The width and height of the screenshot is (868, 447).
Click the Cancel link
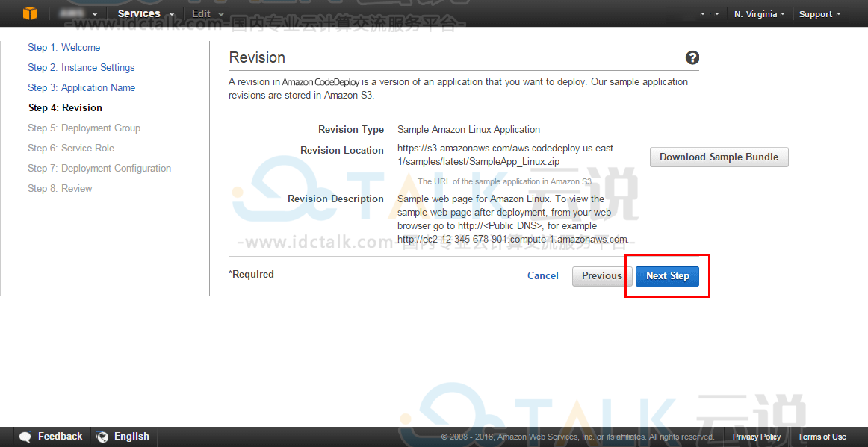[542, 275]
